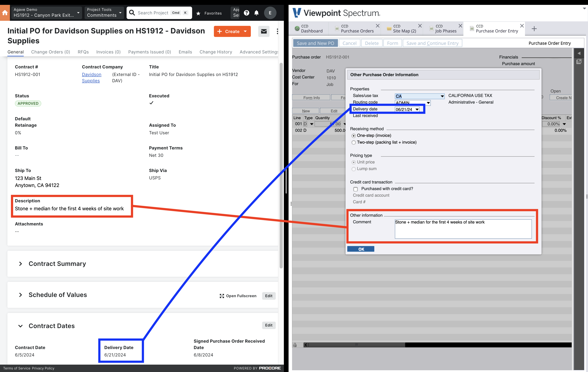
Task: Open line 001 Type dropdown arrow
Action: (311, 124)
